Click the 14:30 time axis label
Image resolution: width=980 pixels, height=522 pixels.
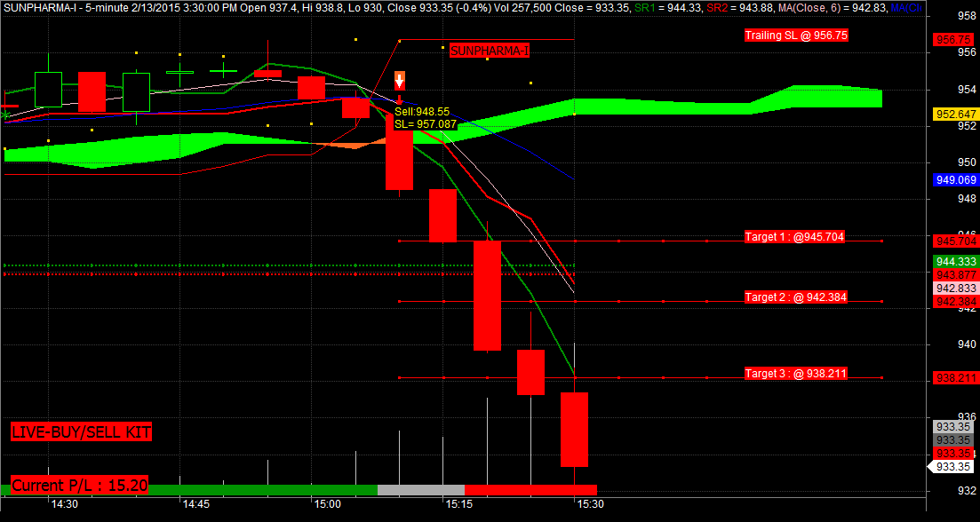64,504
